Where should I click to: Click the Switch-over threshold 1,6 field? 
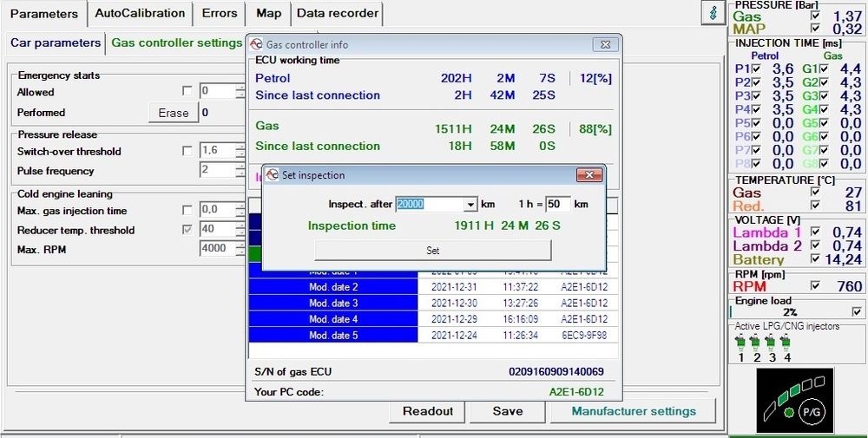(221, 150)
